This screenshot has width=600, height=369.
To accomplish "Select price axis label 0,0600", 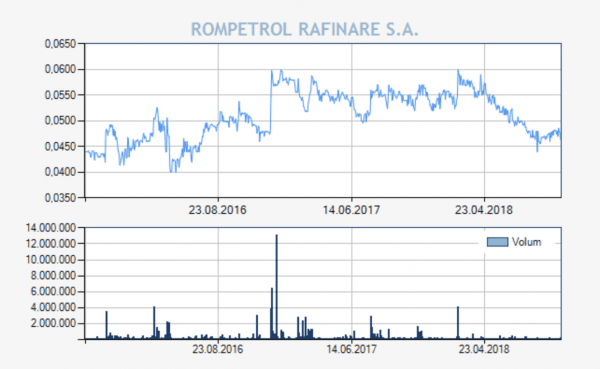I will [60, 69].
